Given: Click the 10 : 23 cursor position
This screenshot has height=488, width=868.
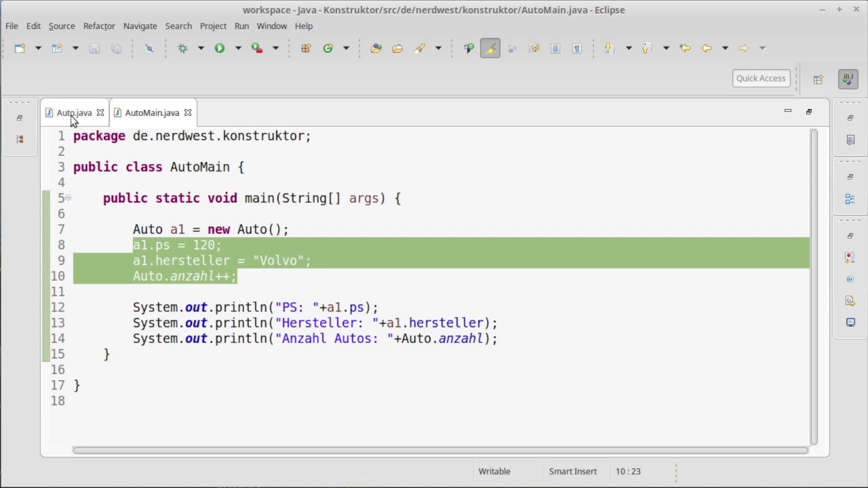Looking at the screenshot, I should click(x=628, y=472).
